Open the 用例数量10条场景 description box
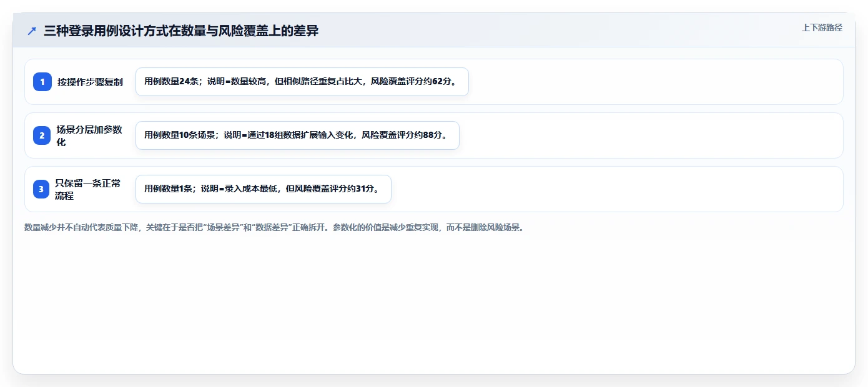This screenshot has width=868, height=387. pyautogui.click(x=297, y=135)
